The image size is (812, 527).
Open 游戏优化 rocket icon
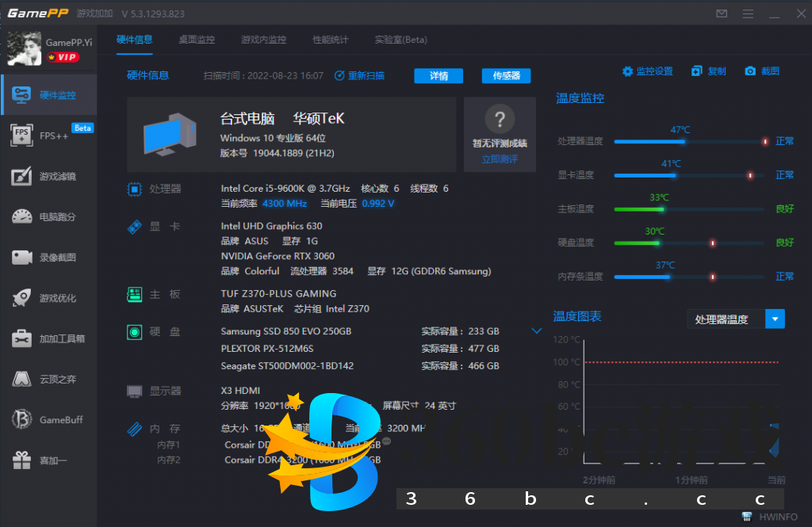click(x=49, y=298)
